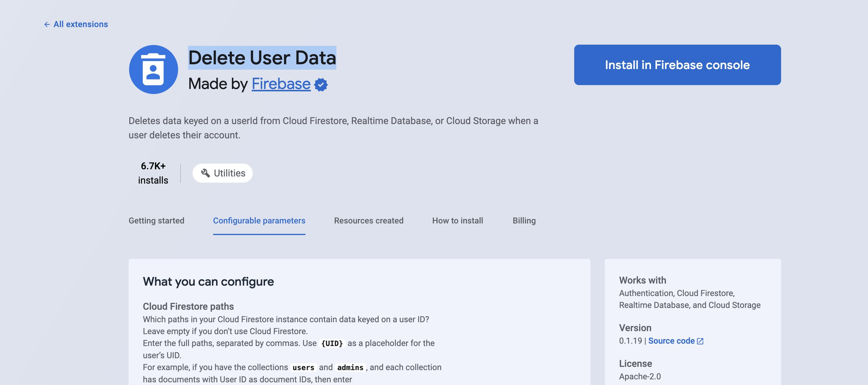Open the Resources created tab

click(x=369, y=221)
